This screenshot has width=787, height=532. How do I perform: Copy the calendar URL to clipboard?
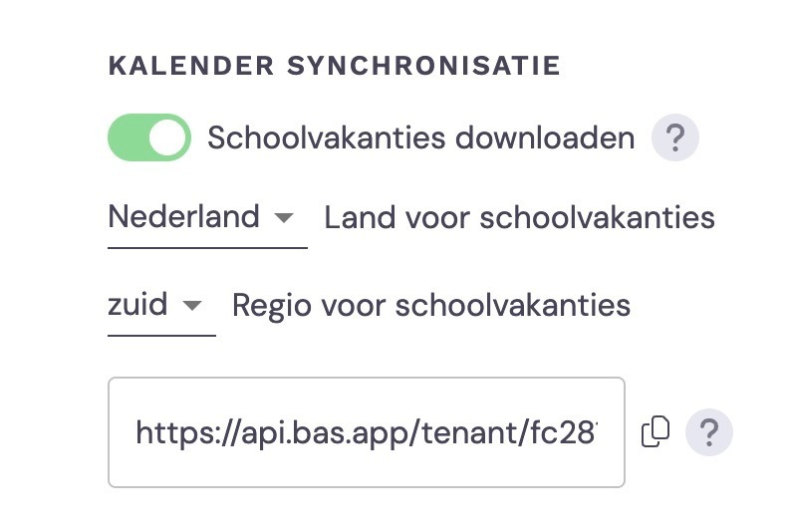tap(656, 431)
